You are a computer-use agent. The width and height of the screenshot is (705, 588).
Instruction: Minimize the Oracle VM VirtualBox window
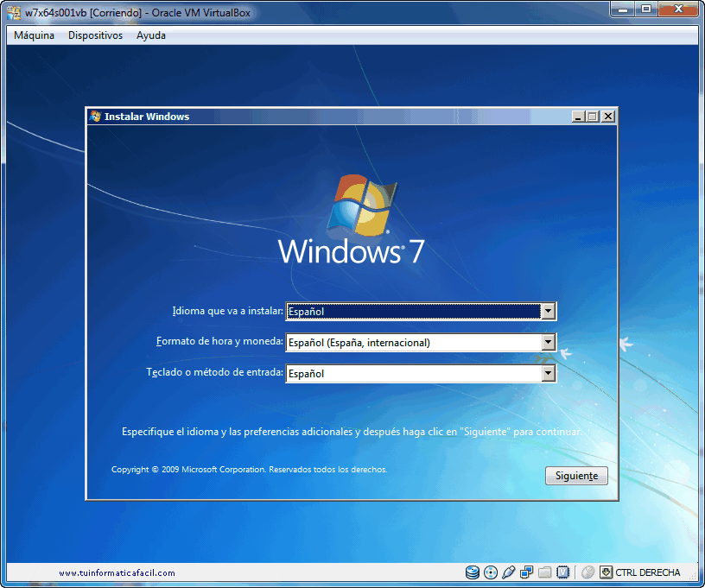pyautogui.click(x=623, y=9)
